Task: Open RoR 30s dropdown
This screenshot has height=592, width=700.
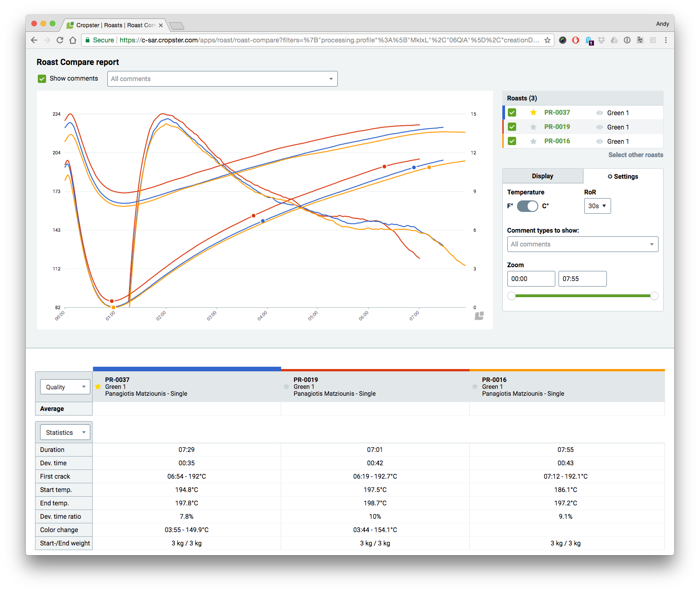Action: [x=597, y=206]
